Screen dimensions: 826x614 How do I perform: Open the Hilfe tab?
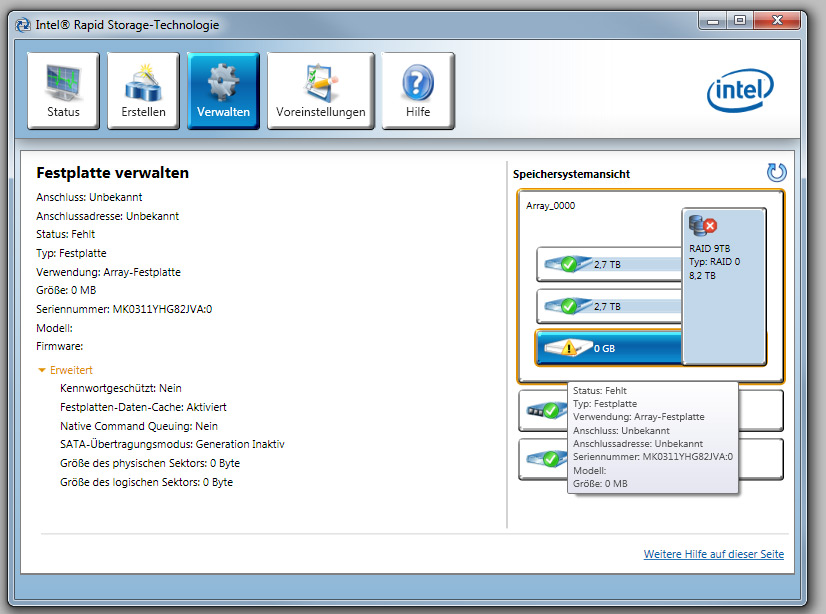point(418,91)
